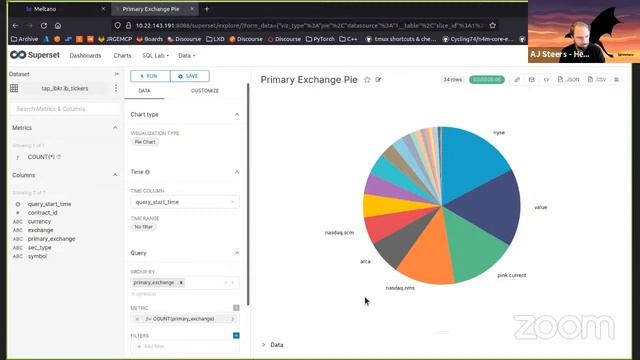The width and height of the screenshot is (640, 360).
Task: Open Data menu in navbar
Action: pos(187,56)
